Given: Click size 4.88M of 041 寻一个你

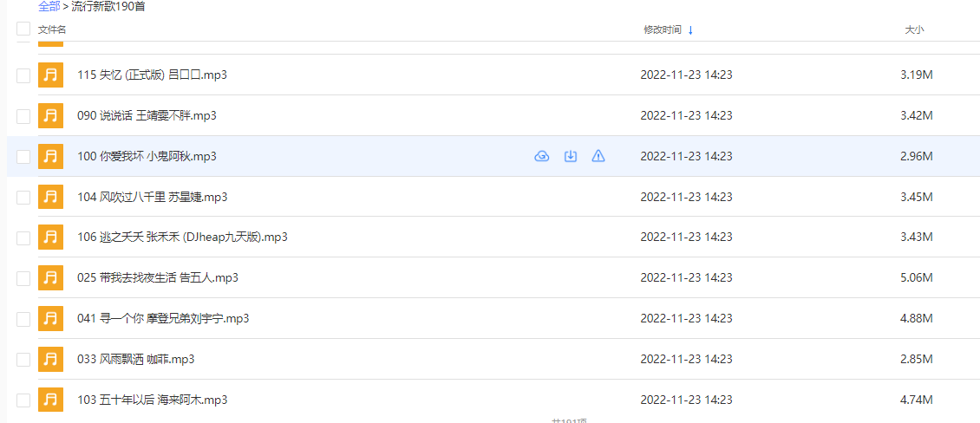Looking at the screenshot, I should [x=916, y=319].
